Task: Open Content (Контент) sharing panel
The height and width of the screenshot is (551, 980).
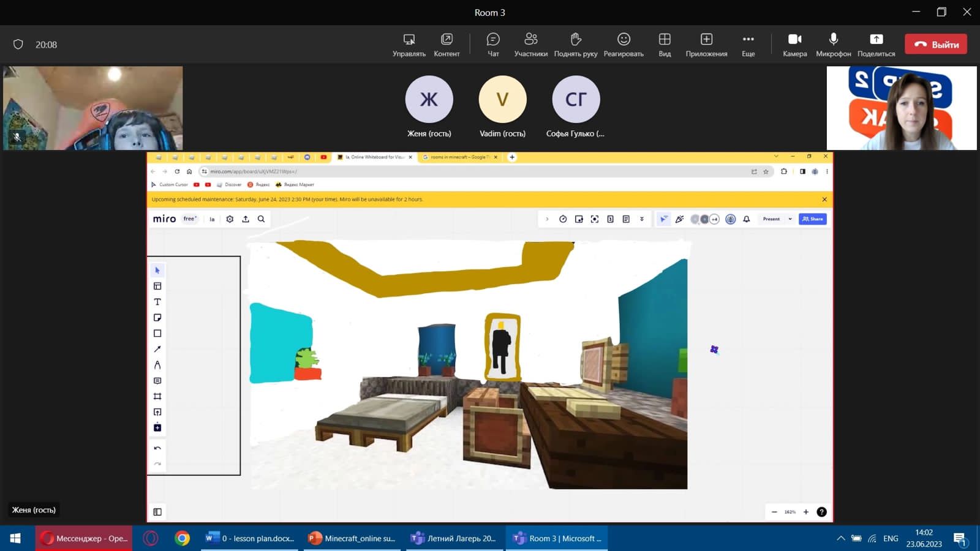Action: [x=447, y=45]
